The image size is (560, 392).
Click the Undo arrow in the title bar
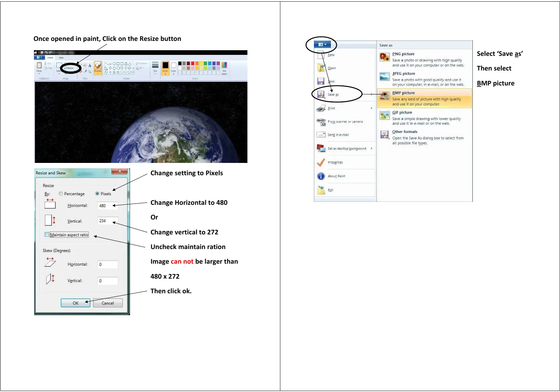tap(46, 53)
